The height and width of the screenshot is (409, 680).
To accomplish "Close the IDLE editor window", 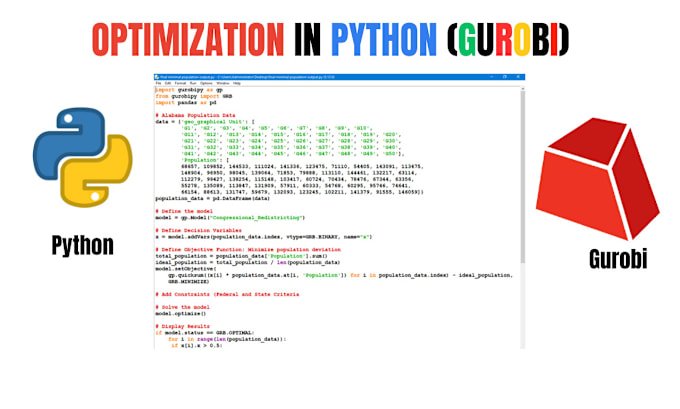I will coord(518,77).
